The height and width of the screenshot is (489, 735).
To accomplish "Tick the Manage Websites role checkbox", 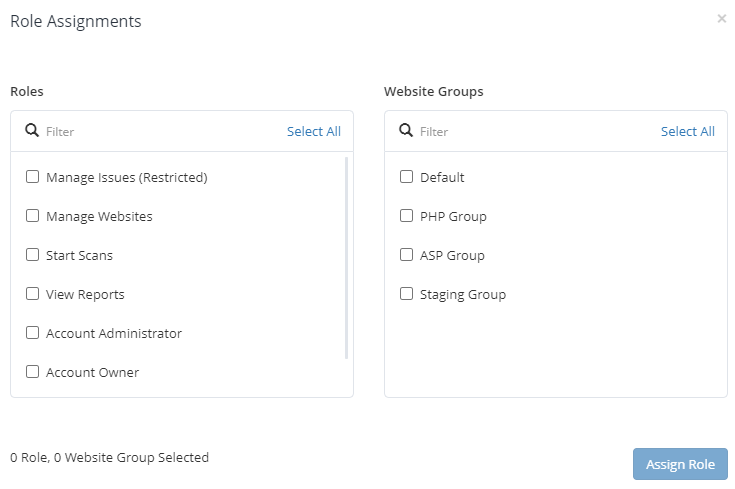I will tap(33, 216).
